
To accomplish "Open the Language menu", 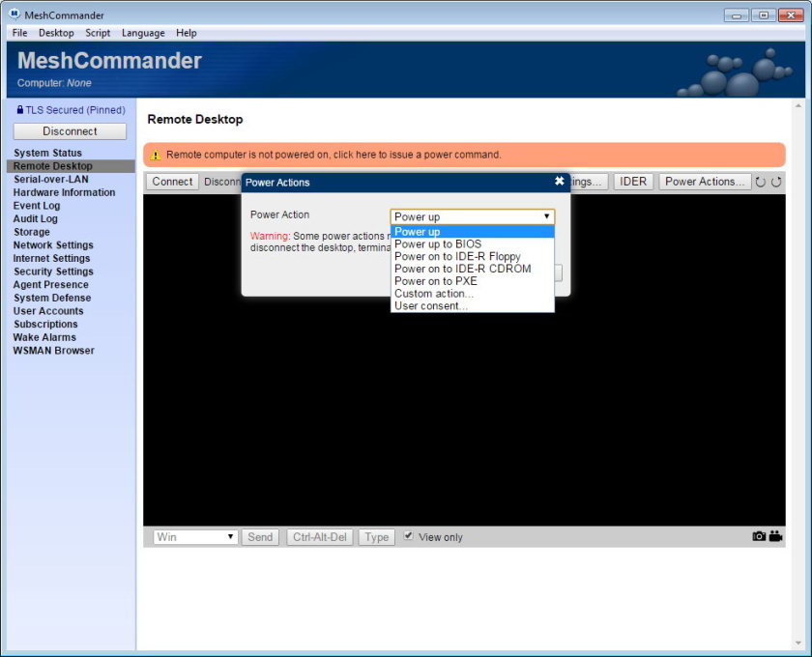I will tap(142, 32).
